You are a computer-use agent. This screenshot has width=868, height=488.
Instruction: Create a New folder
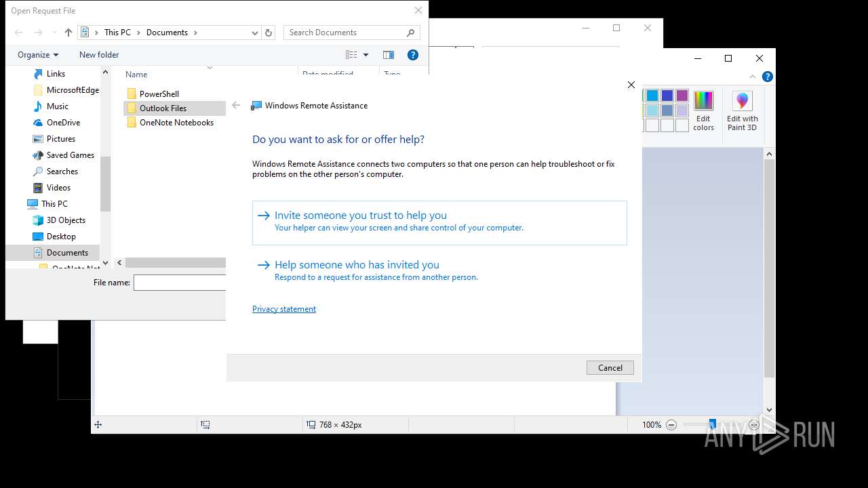pos(99,55)
